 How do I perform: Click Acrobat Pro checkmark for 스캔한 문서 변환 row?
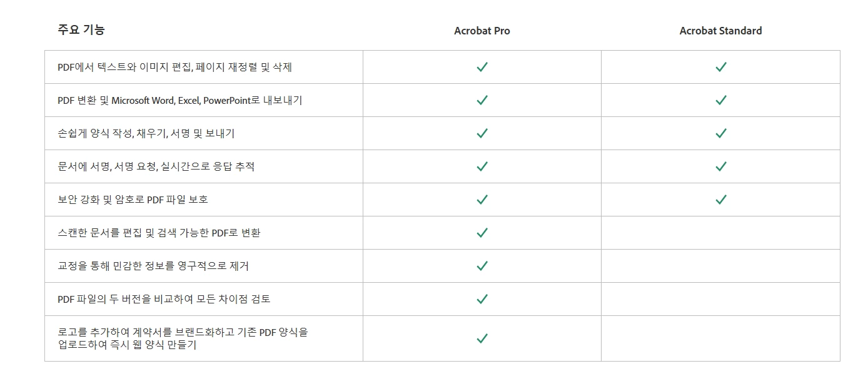click(482, 233)
